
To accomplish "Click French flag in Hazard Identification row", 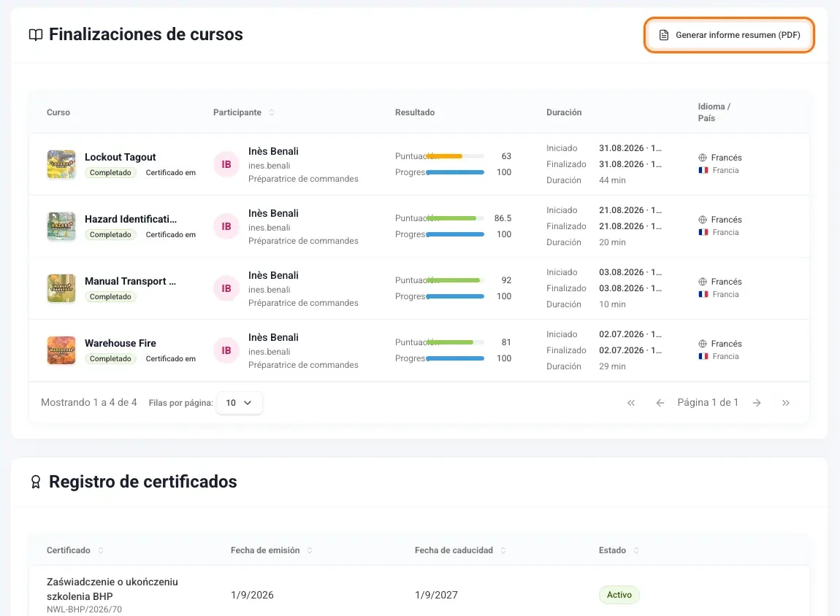I will pos(703,232).
